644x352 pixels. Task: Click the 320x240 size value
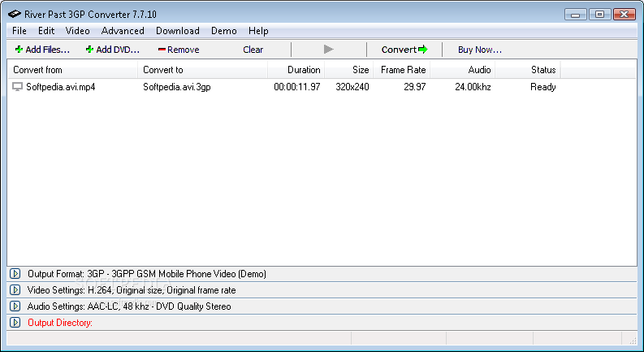point(352,87)
